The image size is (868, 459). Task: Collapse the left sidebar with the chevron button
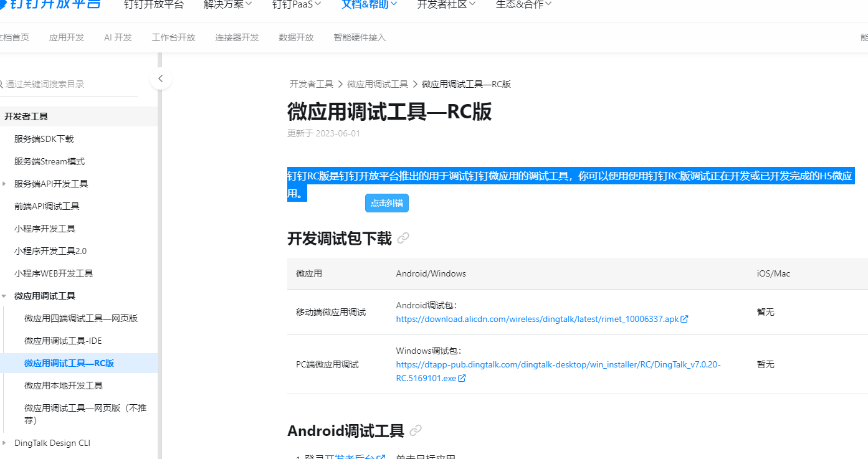[x=161, y=78]
